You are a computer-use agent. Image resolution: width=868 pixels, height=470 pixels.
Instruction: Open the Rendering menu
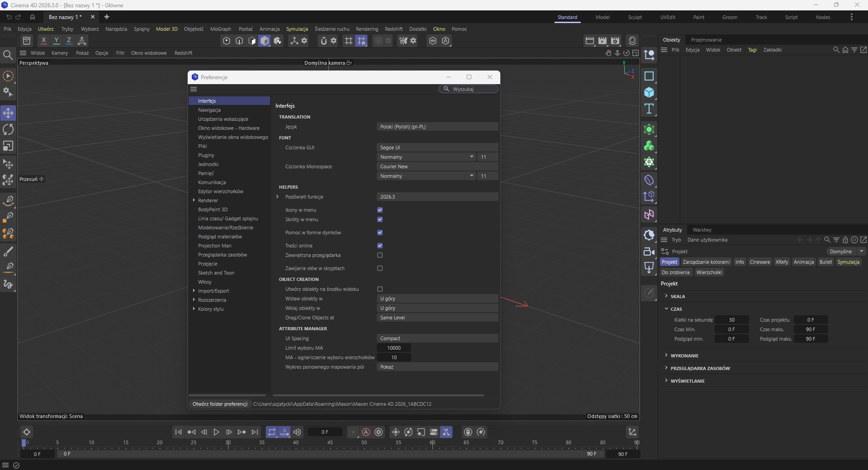[367, 29]
